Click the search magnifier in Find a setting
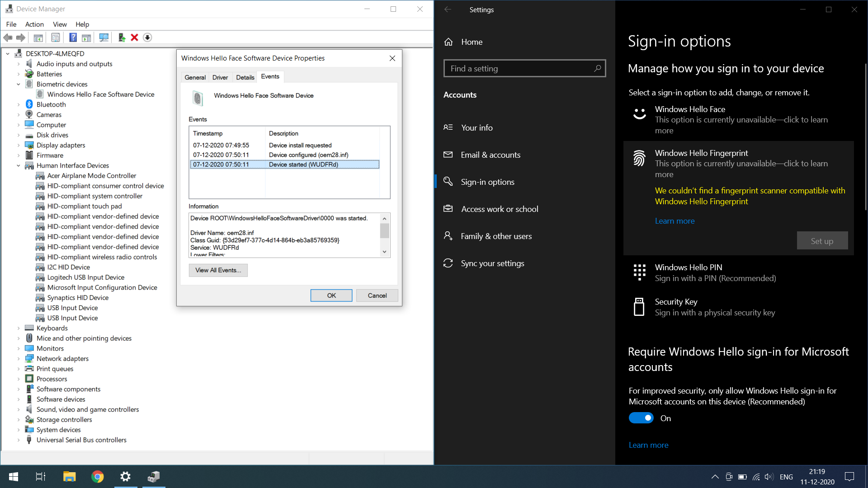868x488 pixels. point(597,68)
